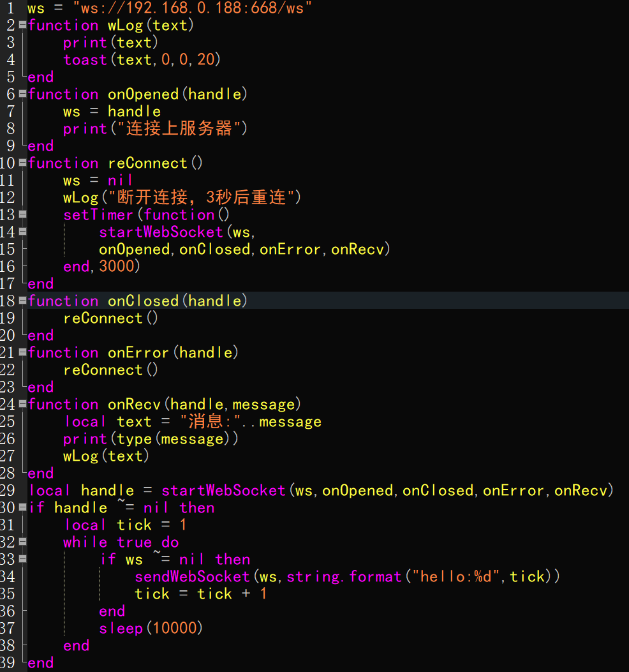The image size is (629, 672).
Task: Click 'type' on line 26
Action: (x=134, y=439)
